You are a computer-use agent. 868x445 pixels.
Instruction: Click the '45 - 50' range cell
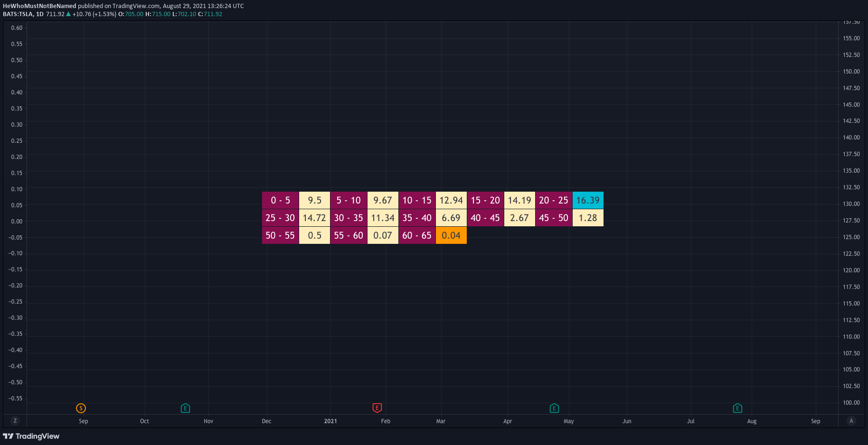(554, 218)
